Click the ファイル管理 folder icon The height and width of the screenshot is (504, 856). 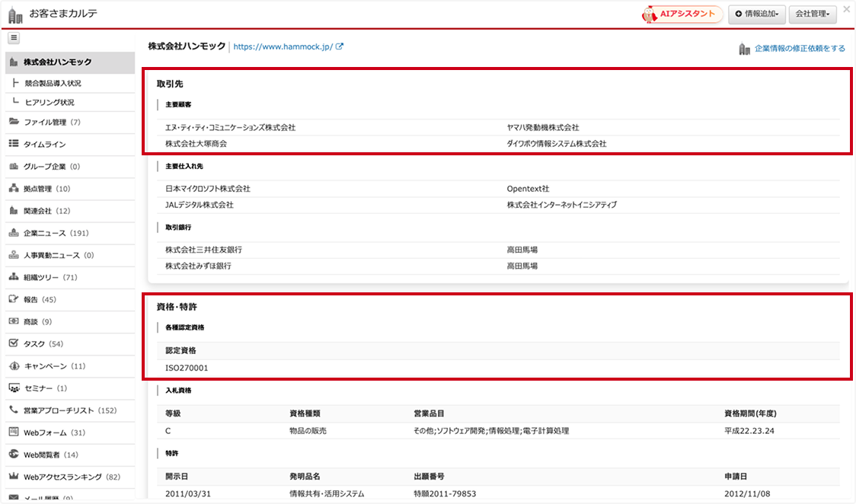(x=14, y=122)
